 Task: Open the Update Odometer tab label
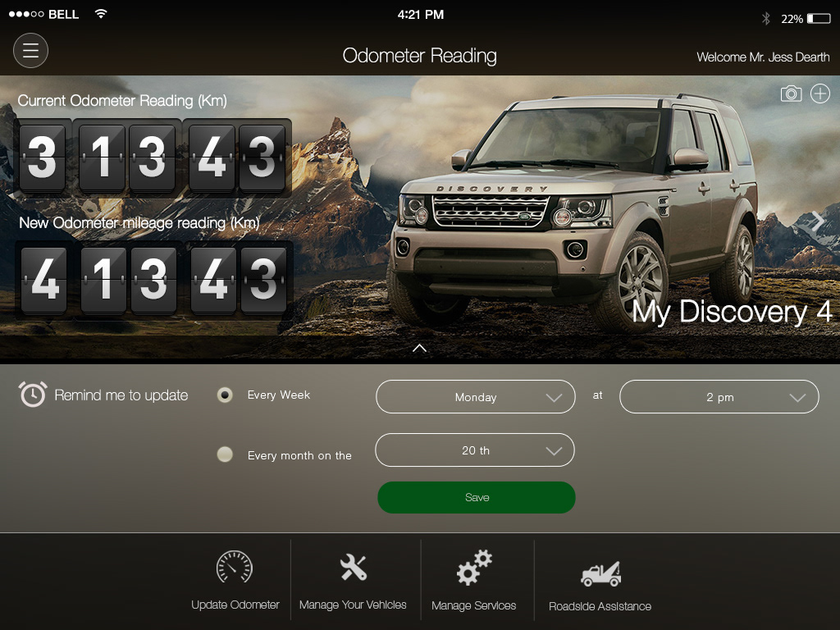click(235, 605)
